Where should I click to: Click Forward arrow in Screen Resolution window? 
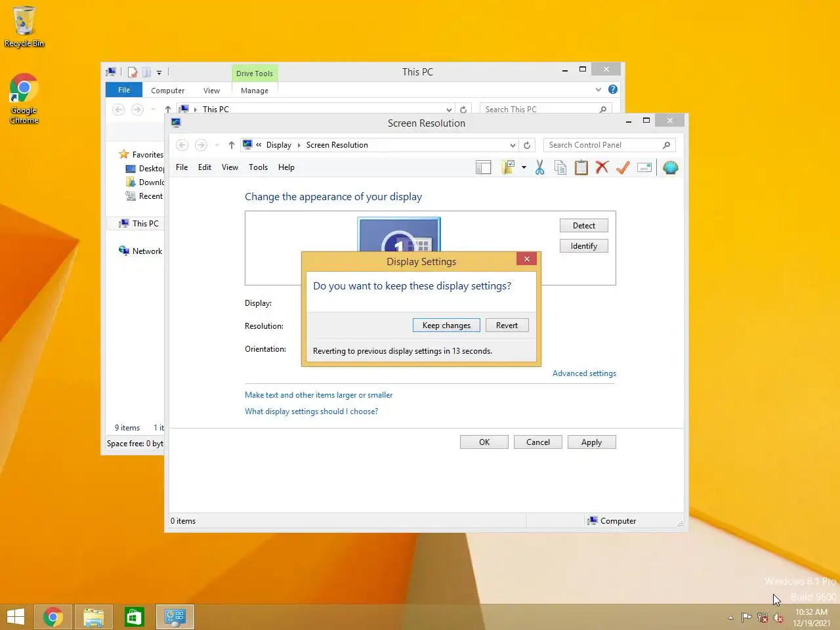tap(201, 145)
